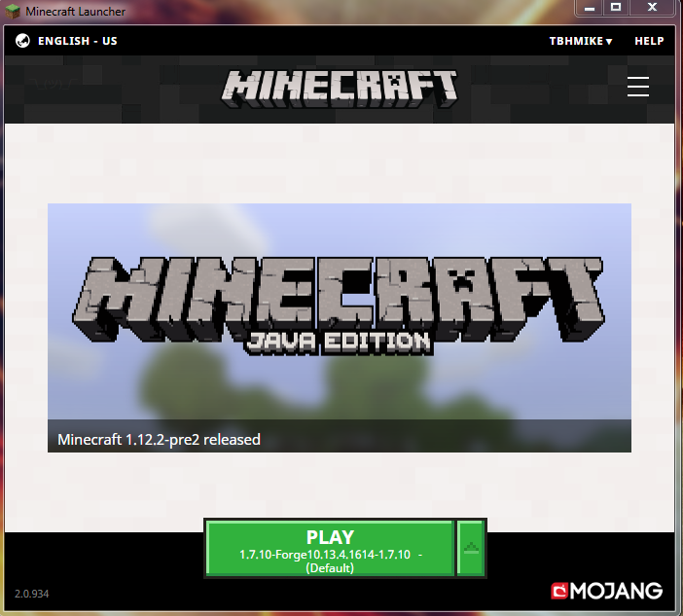Click the Minecraft logo in the header
This screenshot has height=616, width=683.
click(x=340, y=89)
